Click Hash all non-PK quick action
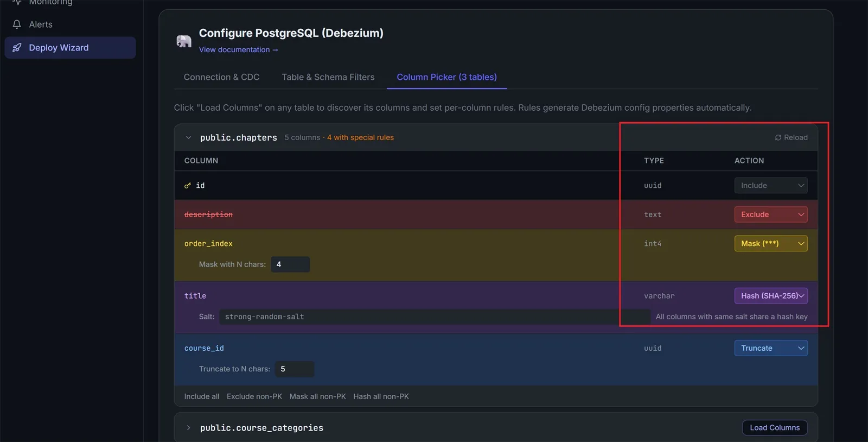 click(381, 396)
